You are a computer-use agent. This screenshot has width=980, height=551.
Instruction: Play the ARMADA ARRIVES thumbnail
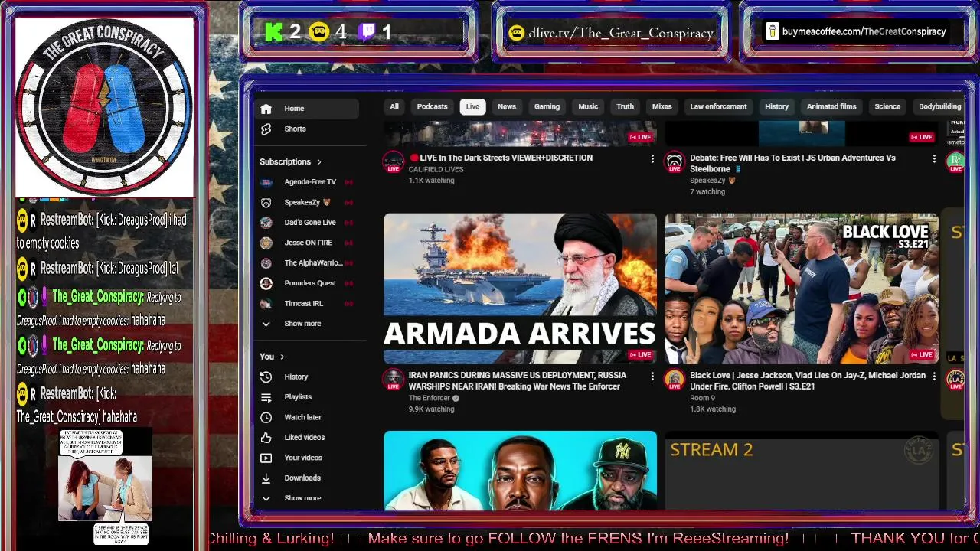coord(520,289)
